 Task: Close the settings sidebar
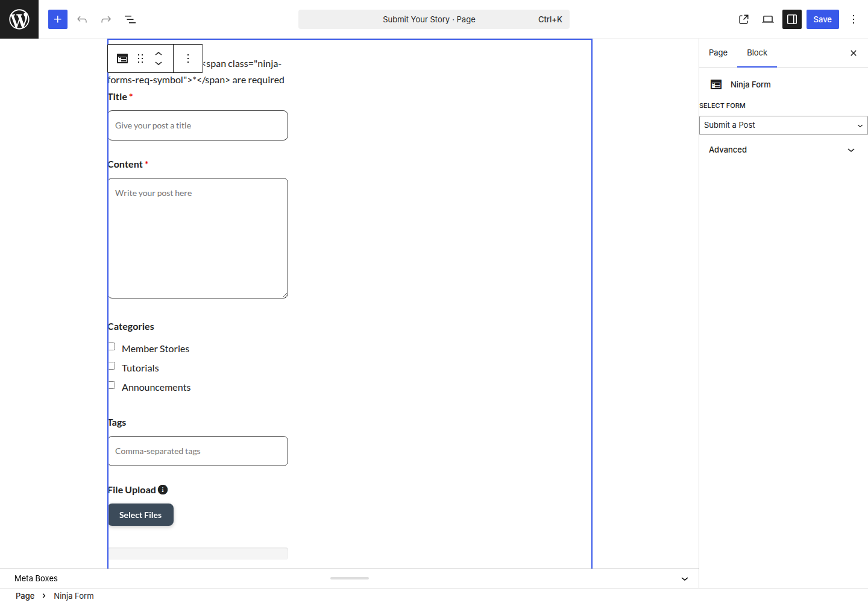pyautogui.click(x=854, y=53)
